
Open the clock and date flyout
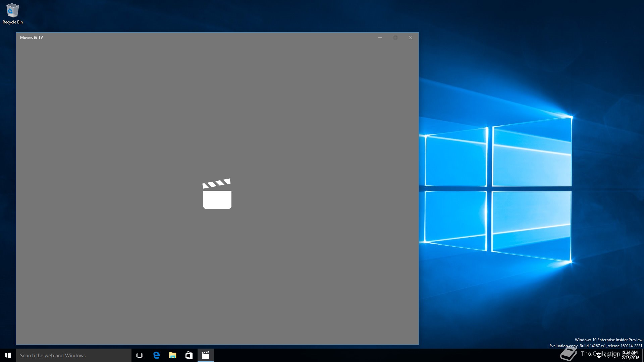pos(630,355)
